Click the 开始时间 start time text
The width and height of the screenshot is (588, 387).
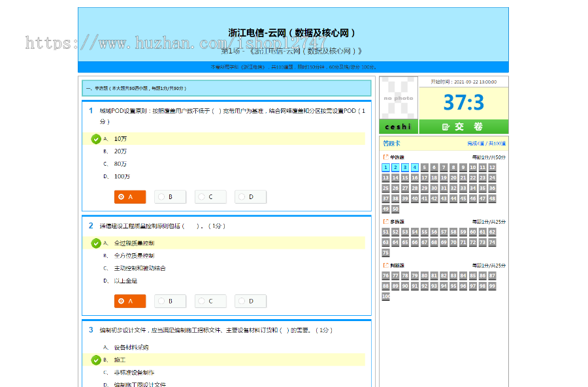(463, 82)
